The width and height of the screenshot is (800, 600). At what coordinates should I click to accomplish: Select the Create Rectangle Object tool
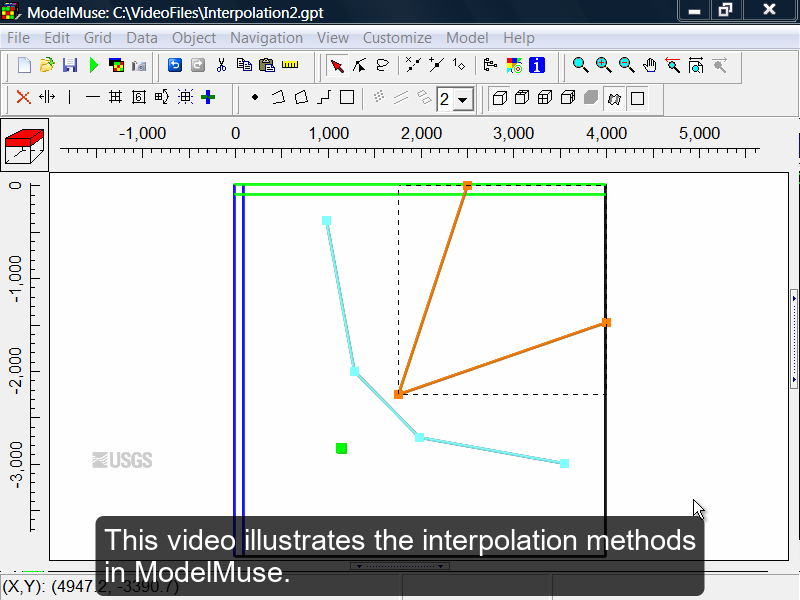point(346,98)
